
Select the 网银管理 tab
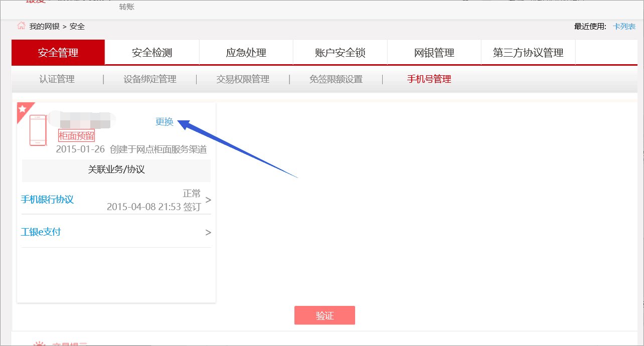(433, 52)
